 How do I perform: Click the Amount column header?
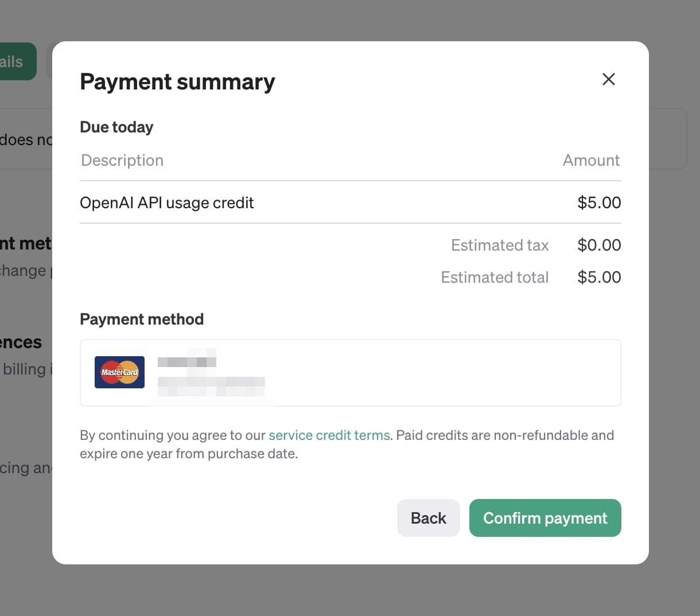click(x=591, y=160)
